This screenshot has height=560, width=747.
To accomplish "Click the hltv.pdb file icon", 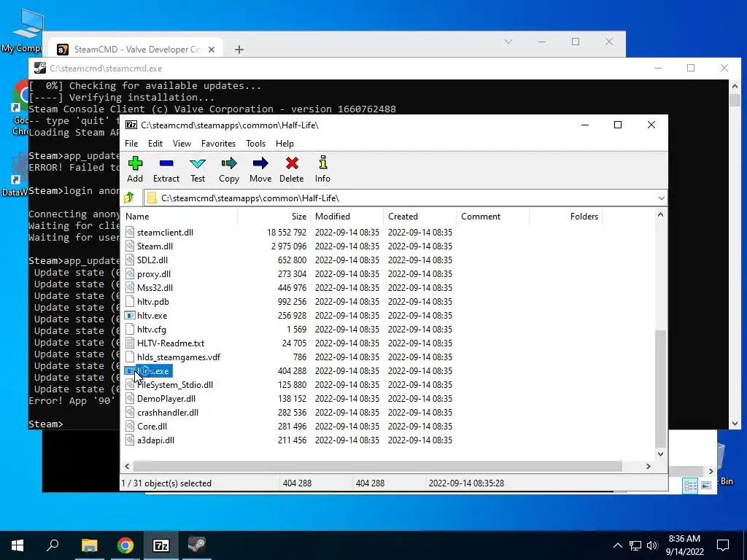I will (130, 301).
